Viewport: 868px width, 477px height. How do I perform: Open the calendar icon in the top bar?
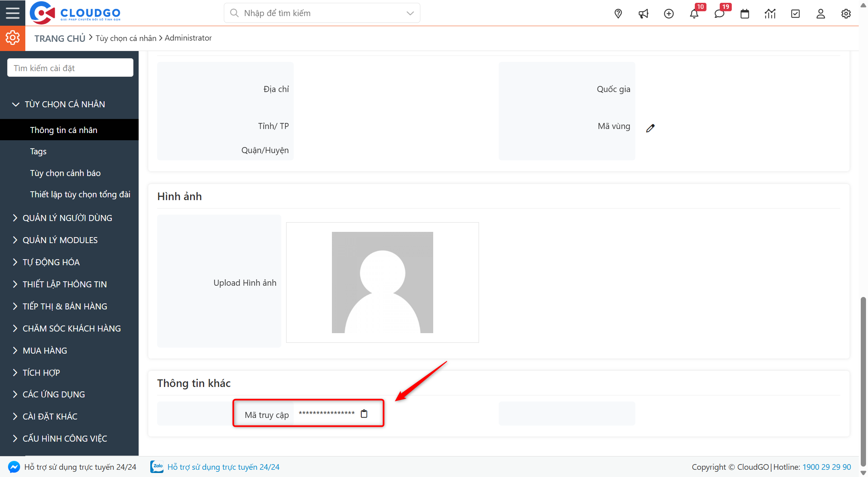click(745, 13)
